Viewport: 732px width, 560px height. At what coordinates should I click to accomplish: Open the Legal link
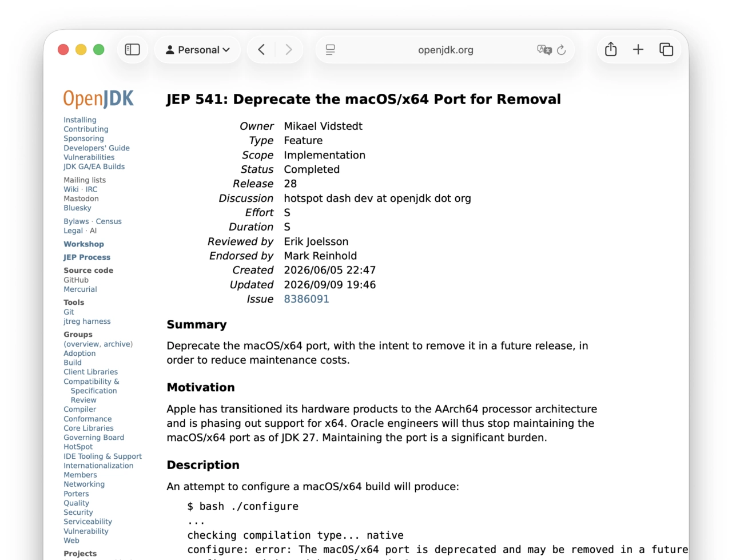(x=73, y=231)
